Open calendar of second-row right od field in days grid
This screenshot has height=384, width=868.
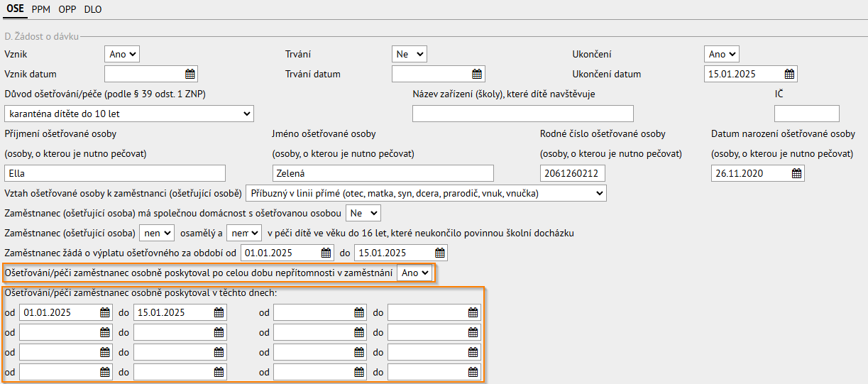point(359,332)
